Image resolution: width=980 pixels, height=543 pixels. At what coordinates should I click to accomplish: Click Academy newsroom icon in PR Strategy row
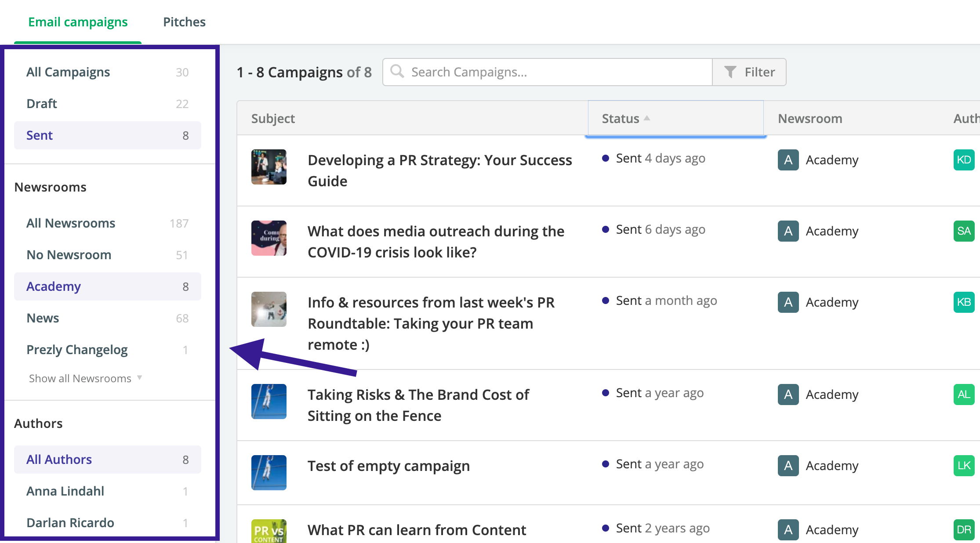(x=788, y=160)
